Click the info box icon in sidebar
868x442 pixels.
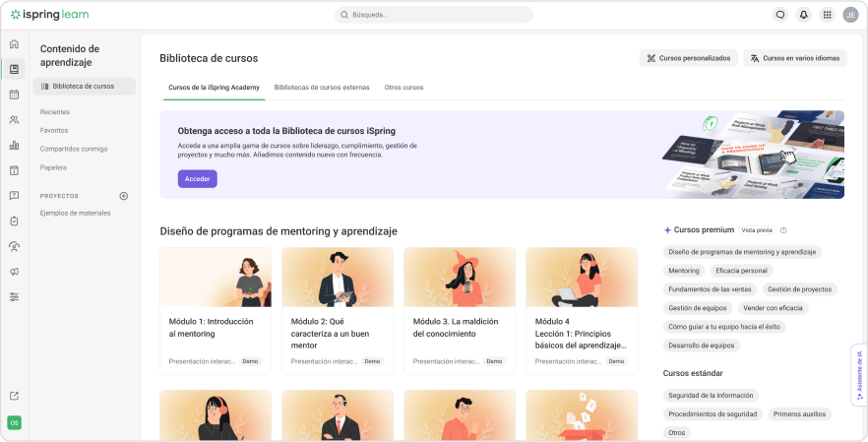point(15,170)
